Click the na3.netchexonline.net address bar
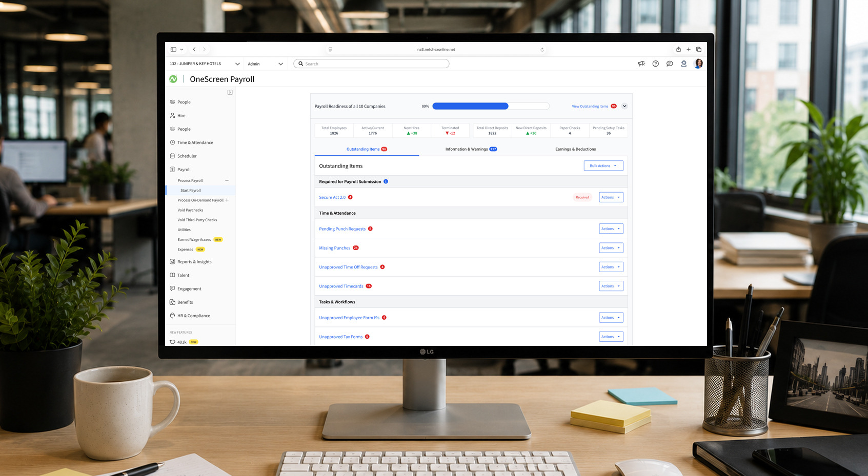Screen dimensions: 868x476 (436, 50)
